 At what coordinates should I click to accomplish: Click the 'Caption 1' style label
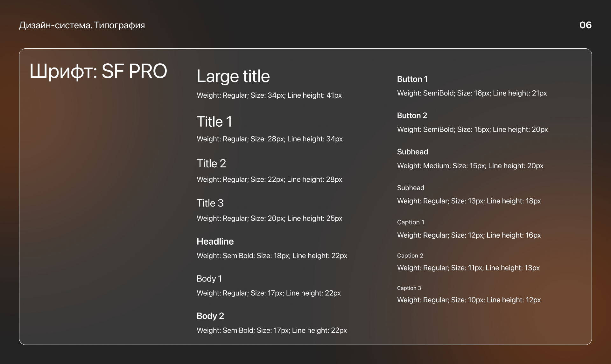point(411,222)
